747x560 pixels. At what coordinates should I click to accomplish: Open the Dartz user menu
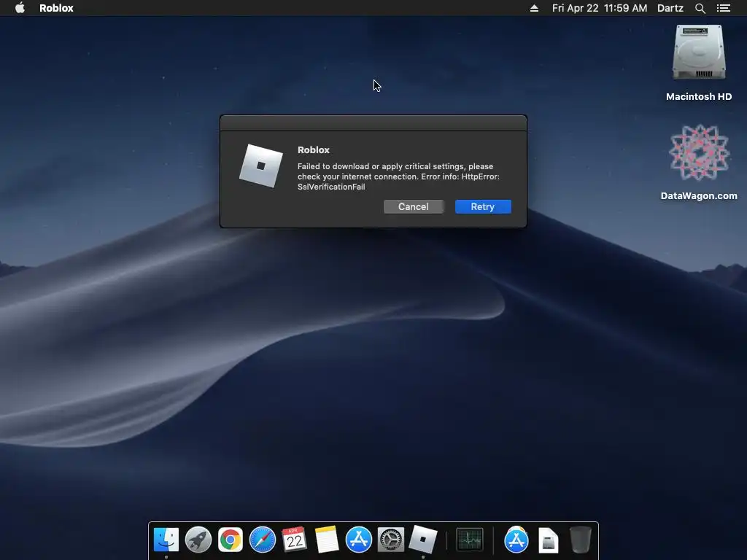click(670, 8)
